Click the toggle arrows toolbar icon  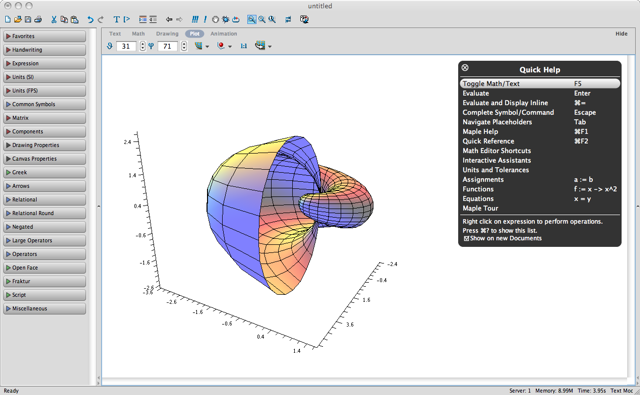click(x=288, y=19)
